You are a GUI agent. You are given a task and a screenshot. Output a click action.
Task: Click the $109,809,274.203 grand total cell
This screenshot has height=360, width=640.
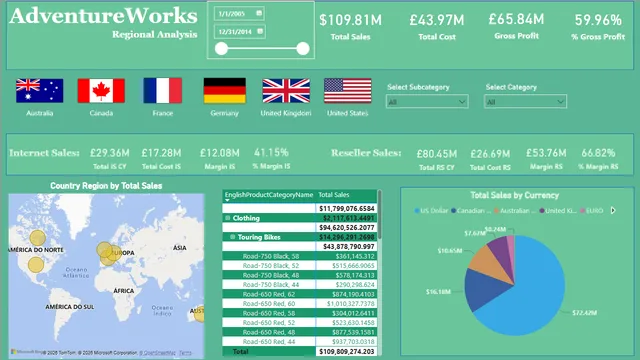[x=347, y=351]
